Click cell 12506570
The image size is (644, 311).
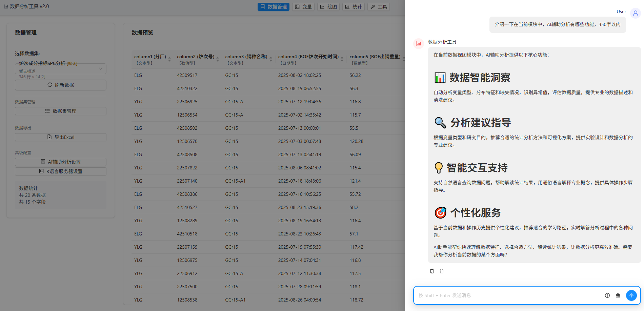pyautogui.click(x=187, y=141)
